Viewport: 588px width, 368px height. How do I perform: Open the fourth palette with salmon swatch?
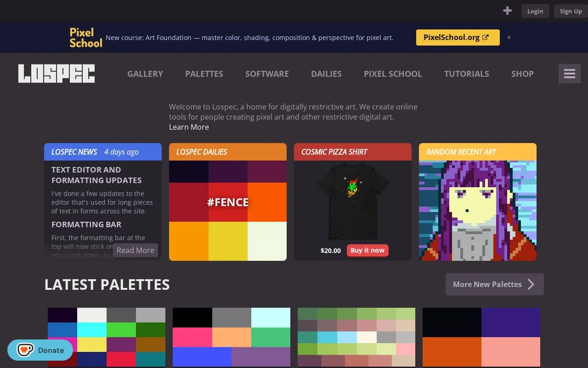coord(481,337)
